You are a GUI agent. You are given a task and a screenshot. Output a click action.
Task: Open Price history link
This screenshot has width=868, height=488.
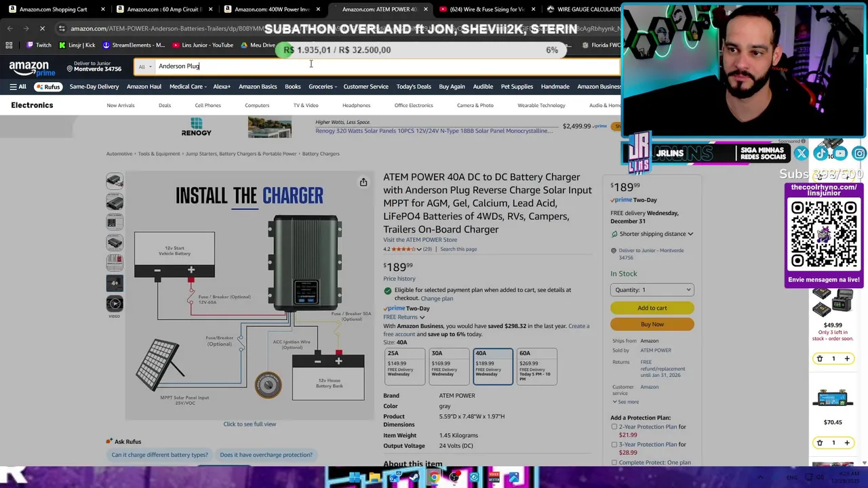tap(399, 279)
